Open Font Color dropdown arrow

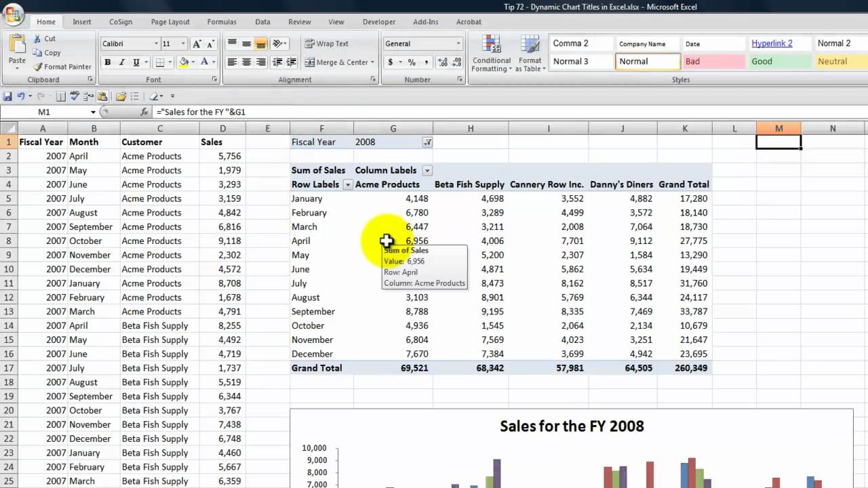(x=214, y=62)
